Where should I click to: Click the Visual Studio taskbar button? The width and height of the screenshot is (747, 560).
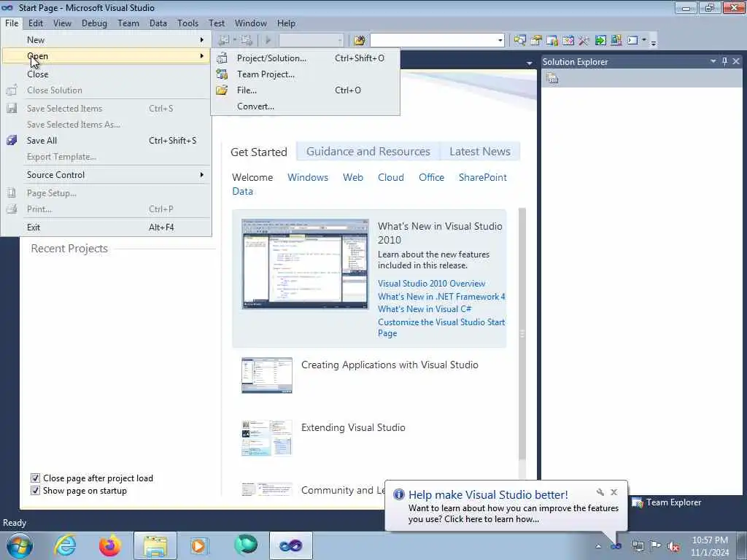[291, 545]
